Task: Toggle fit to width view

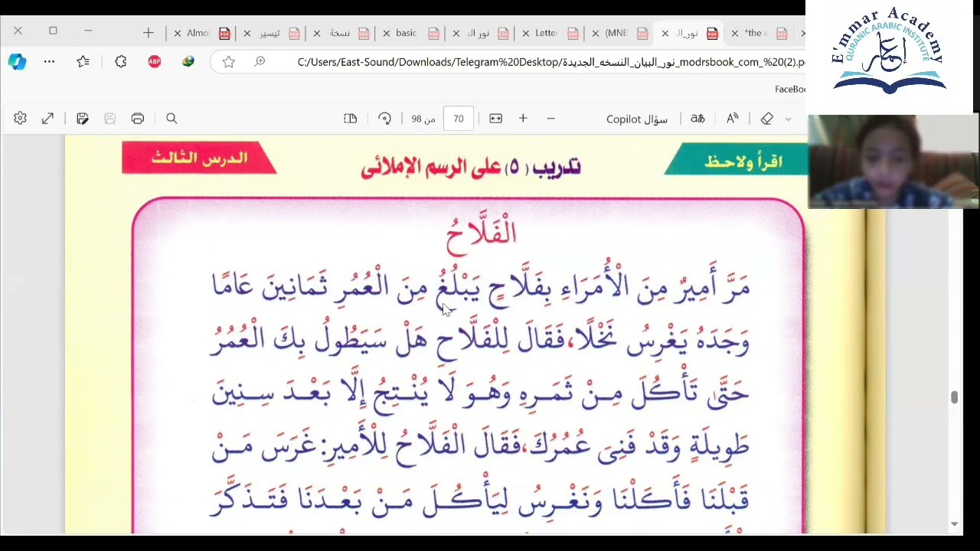Action: pyautogui.click(x=495, y=119)
